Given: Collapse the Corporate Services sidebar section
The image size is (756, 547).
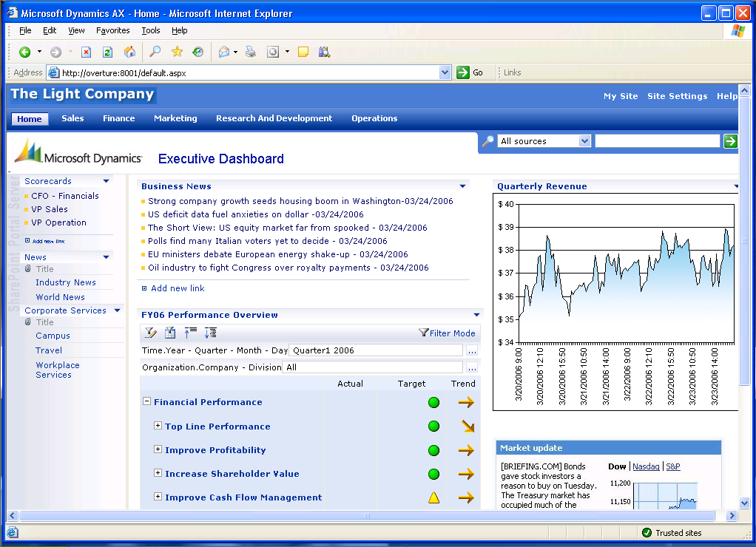Looking at the screenshot, I should [117, 310].
